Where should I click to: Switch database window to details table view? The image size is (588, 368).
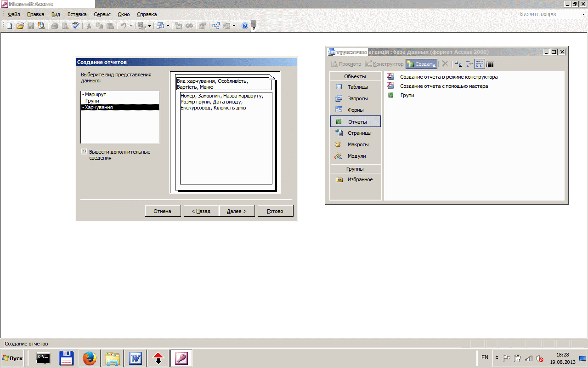tap(490, 64)
